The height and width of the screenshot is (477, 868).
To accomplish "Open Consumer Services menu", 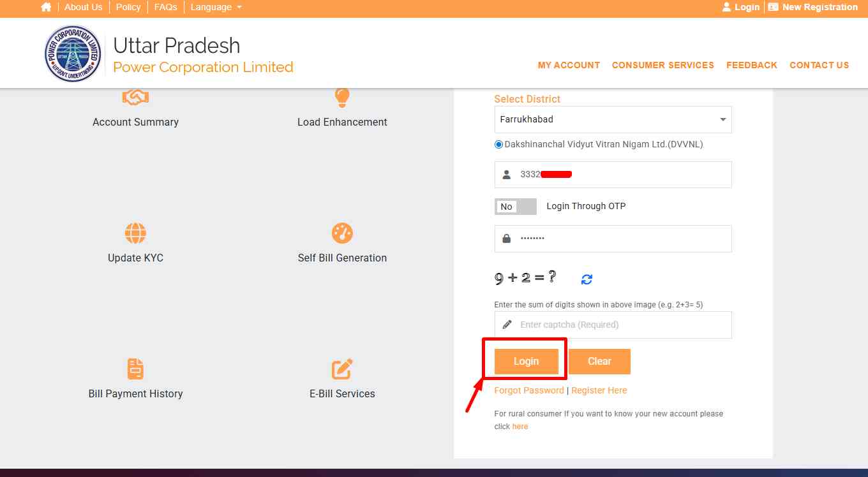I will [662, 65].
